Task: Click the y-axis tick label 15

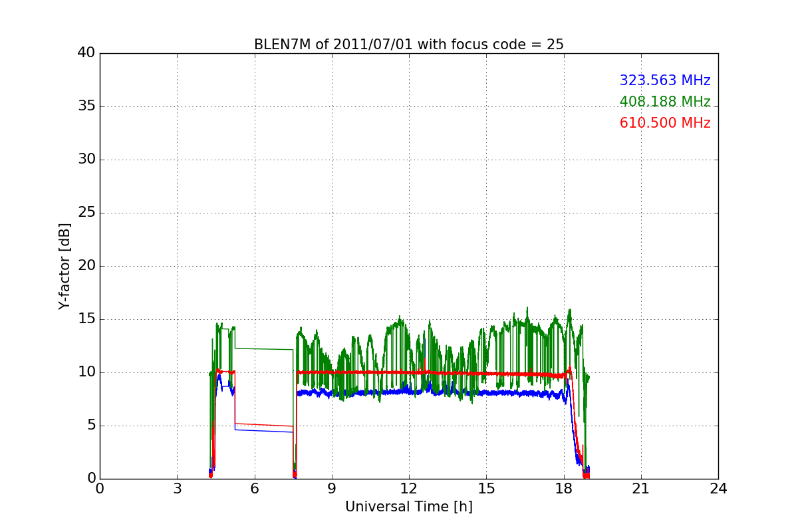Action: pos(86,319)
